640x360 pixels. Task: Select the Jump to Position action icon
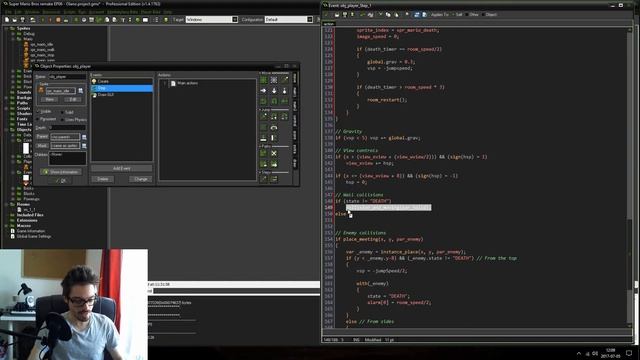(263, 117)
